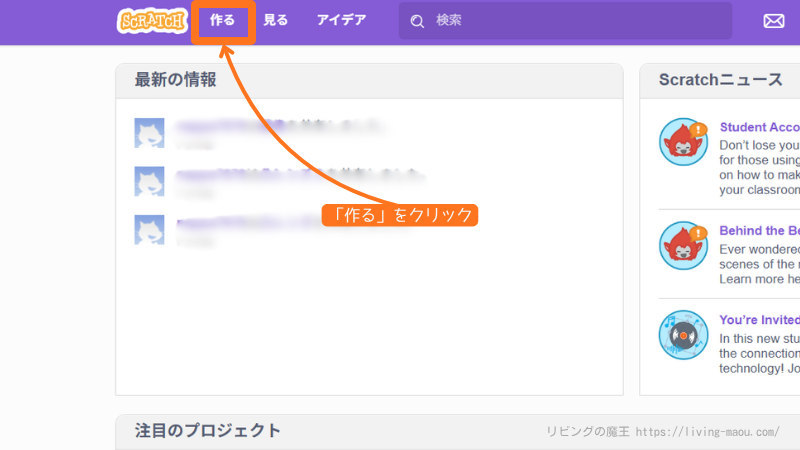Open the first blurred activity entry link
The image size is (800, 450).
click(x=280, y=126)
